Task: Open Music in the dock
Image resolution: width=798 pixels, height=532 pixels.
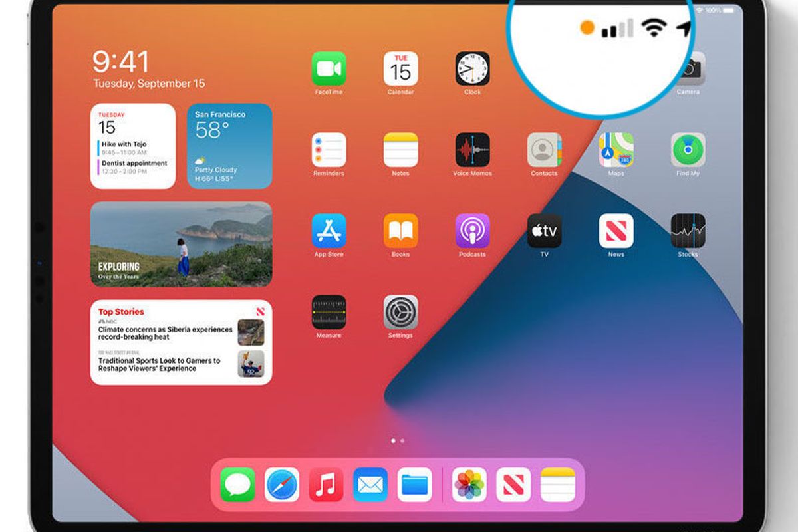Action: click(327, 485)
